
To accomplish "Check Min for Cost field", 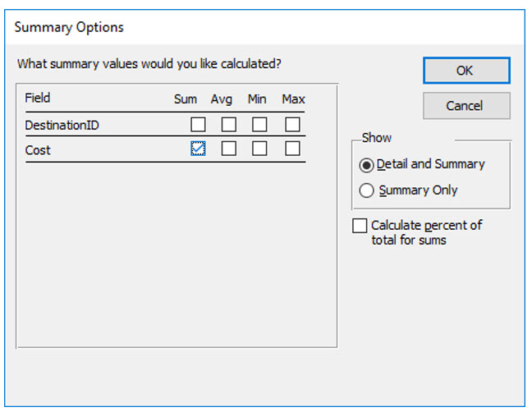I will coord(259,149).
